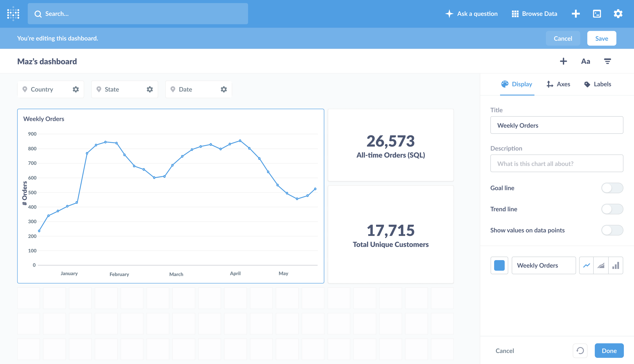Click the dashboard filter icon next to Aa

pyautogui.click(x=608, y=61)
